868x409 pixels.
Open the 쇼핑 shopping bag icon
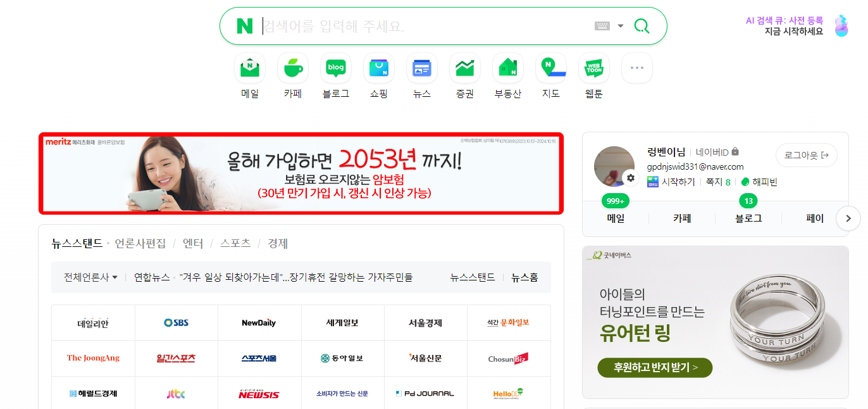coord(379,68)
